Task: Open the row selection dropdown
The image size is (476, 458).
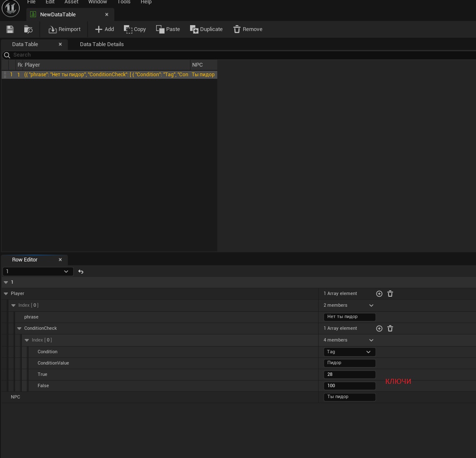Action: coord(38,272)
